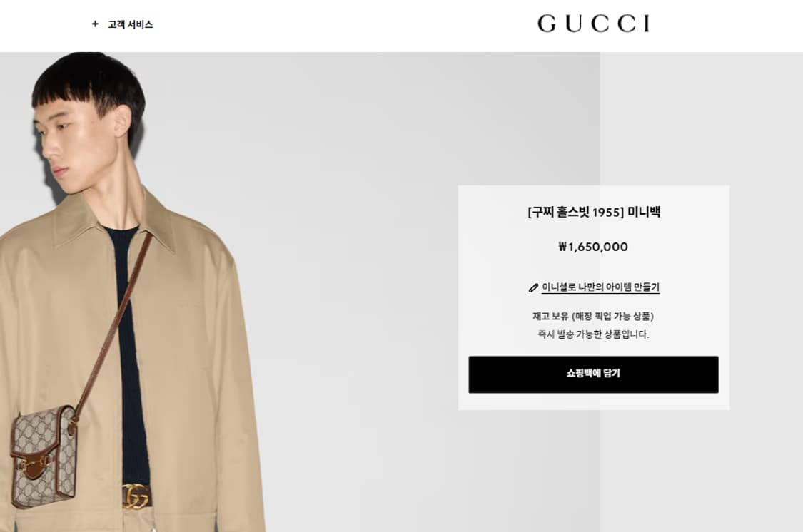Viewport: 803px width, 532px height.
Task: Add item with 쇼핑백에 담기 button
Action: pyautogui.click(x=594, y=375)
